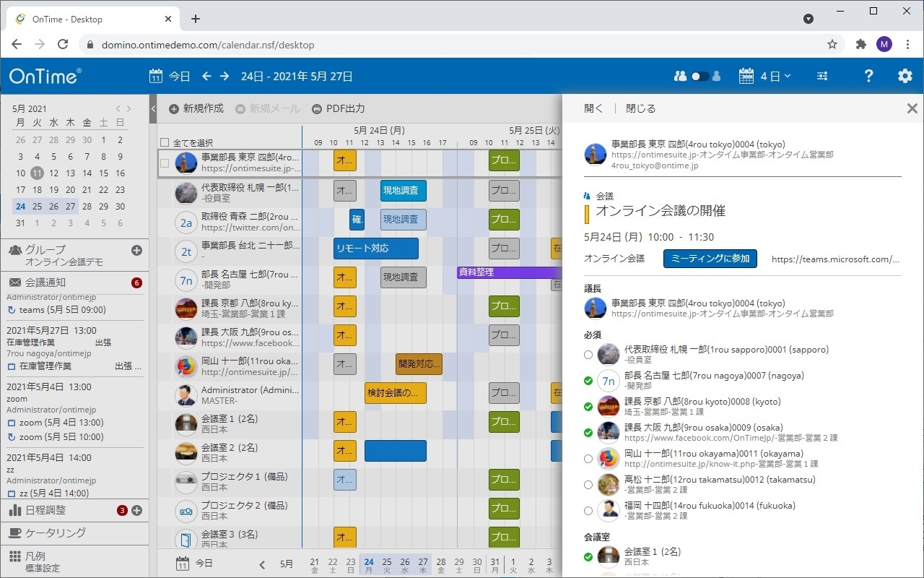The height and width of the screenshot is (578, 924).
Task: Collapse the sidebar with the double-chevron arrow
Action: [x=152, y=108]
